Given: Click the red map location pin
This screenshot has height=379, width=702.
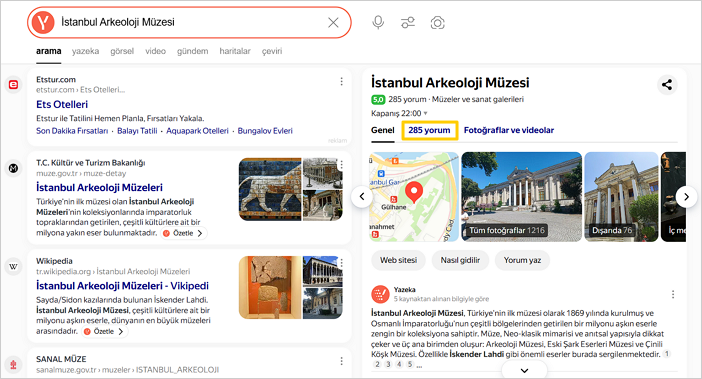Looking at the screenshot, I should (x=414, y=192).
